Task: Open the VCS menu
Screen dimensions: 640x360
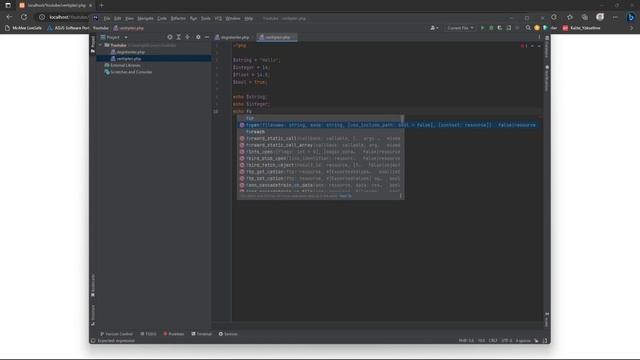Action: pos(218,18)
